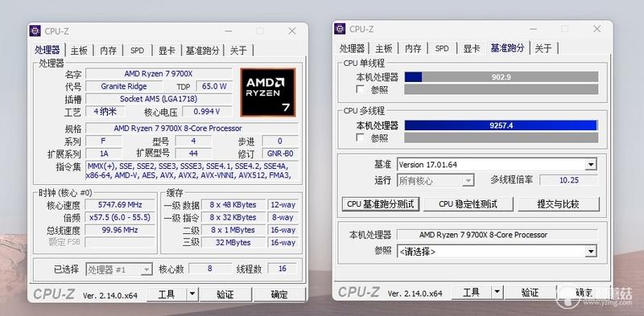Switch to 主板 tab in right window

pos(384,48)
